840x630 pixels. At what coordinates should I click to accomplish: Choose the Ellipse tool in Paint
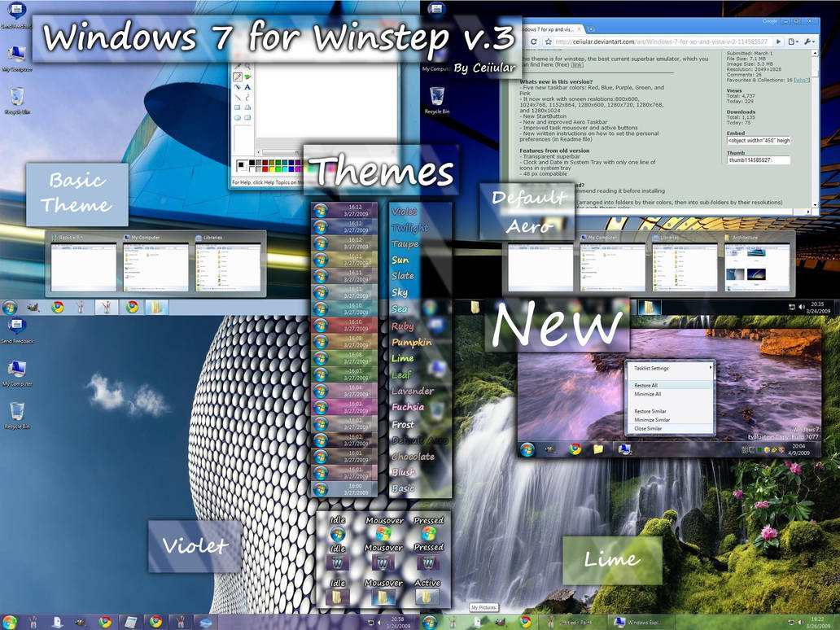click(238, 118)
